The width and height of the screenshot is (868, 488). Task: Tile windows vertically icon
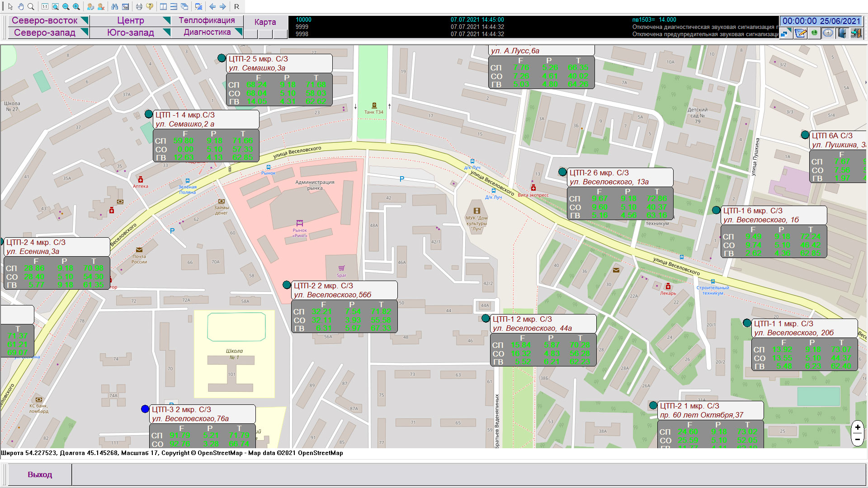[163, 7]
